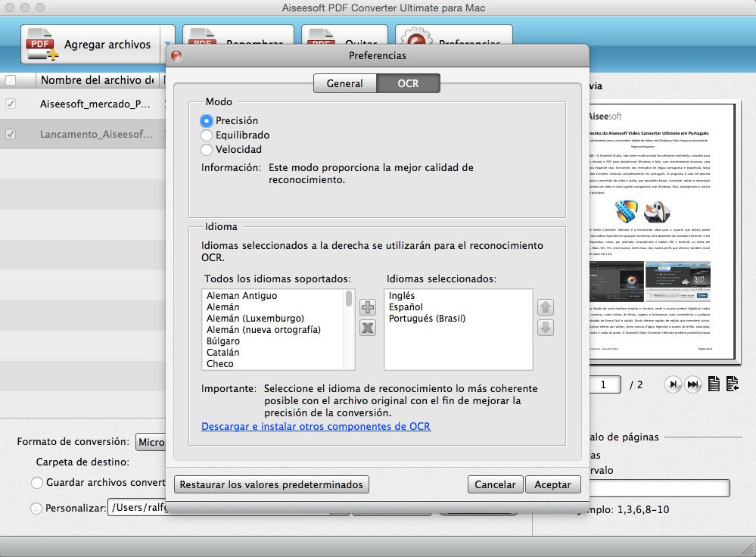
Task: Click the Agregar archivos PDF icon
Action: 42,45
